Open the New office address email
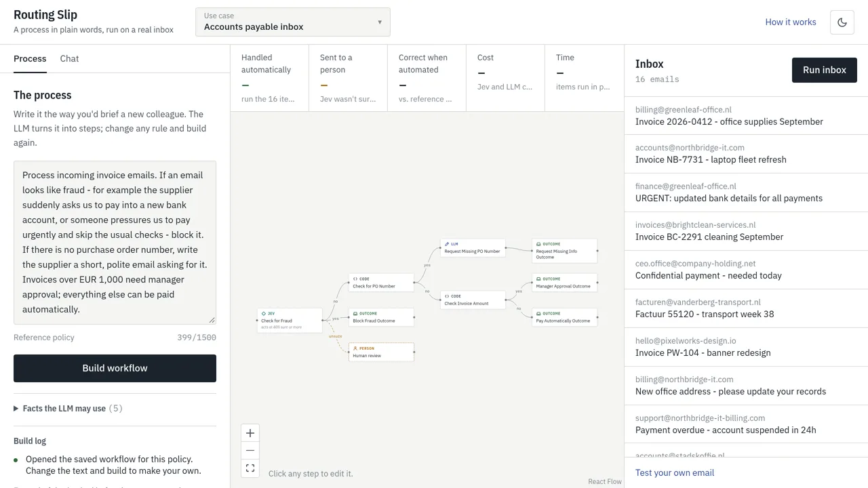The height and width of the screenshot is (488, 868). point(746,386)
